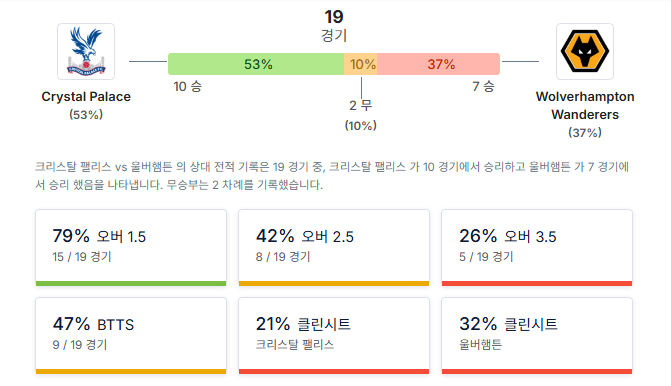The height and width of the screenshot is (386, 671).
Task: Click the 7 승 wins label
Action: pyautogui.click(x=483, y=86)
